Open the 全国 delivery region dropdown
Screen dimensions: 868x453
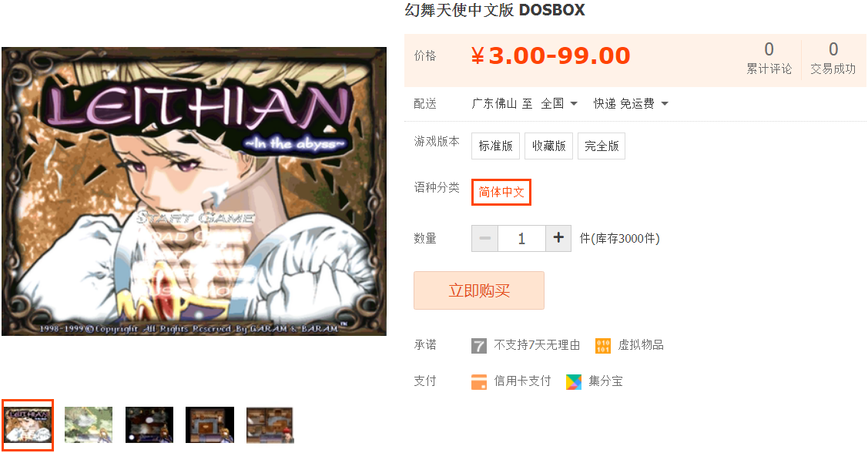(x=559, y=103)
